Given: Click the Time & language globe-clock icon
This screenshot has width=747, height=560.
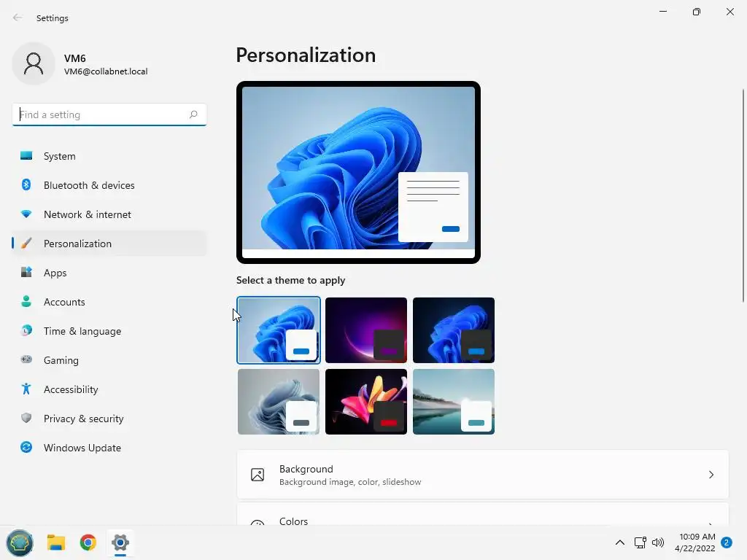Looking at the screenshot, I should [26, 330].
